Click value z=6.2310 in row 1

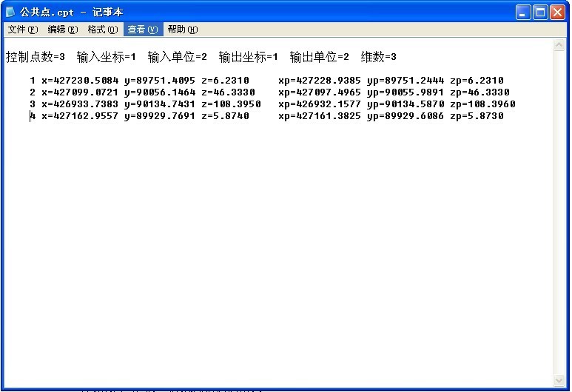[x=225, y=80]
